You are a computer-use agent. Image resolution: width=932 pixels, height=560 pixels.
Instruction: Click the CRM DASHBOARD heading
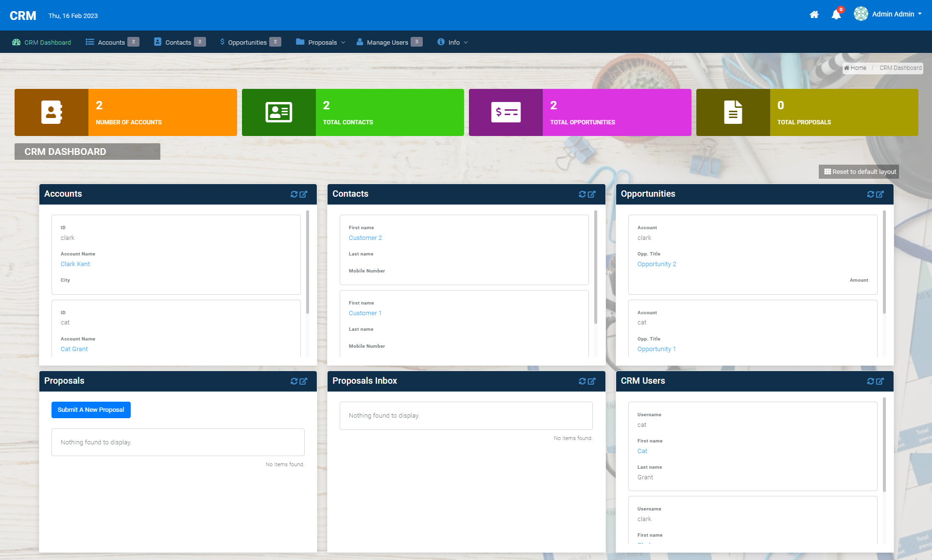[x=65, y=152]
